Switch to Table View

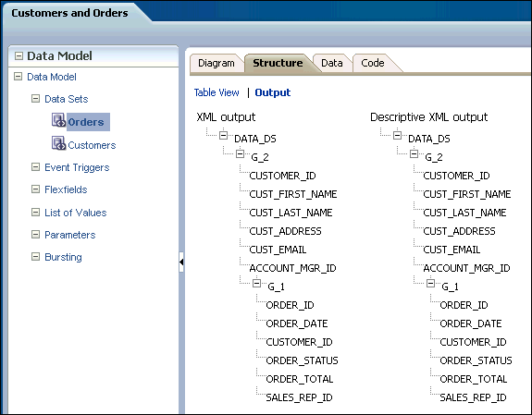click(217, 92)
